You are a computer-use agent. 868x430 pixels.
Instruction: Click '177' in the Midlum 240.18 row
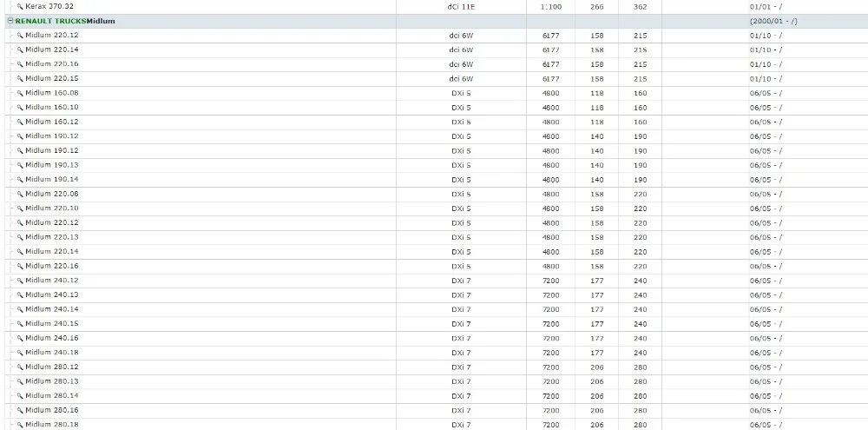pyautogui.click(x=597, y=353)
